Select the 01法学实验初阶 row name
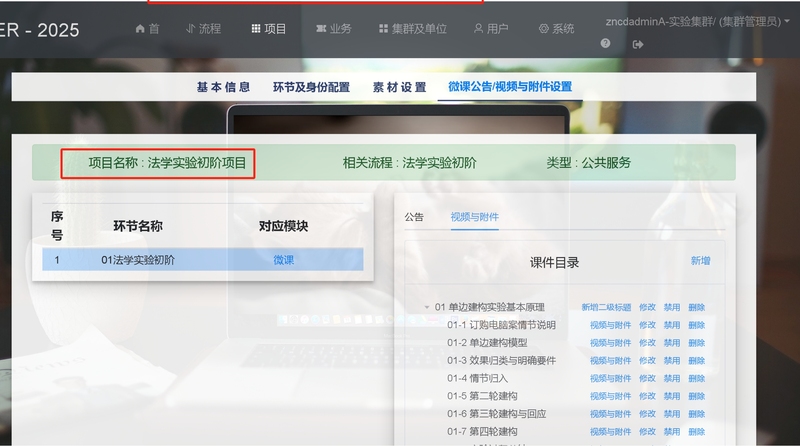Viewport: 800px width, 446px height. (x=138, y=260)
